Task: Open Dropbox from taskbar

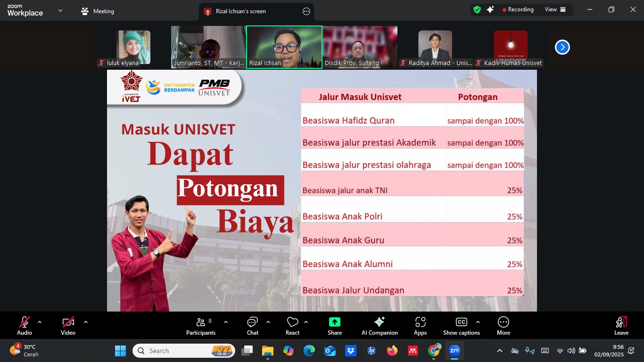Action: pyautogui.click(x=351, y=351)
